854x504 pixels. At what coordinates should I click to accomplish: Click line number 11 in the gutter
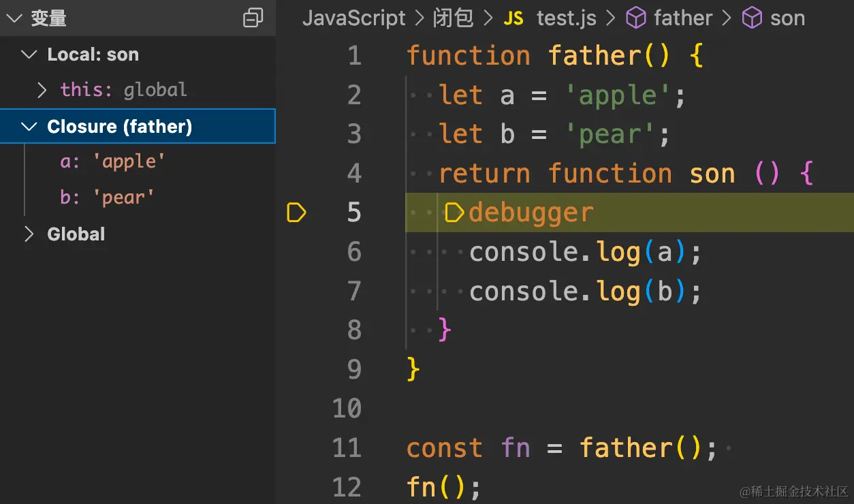click(x=347, y=448)
